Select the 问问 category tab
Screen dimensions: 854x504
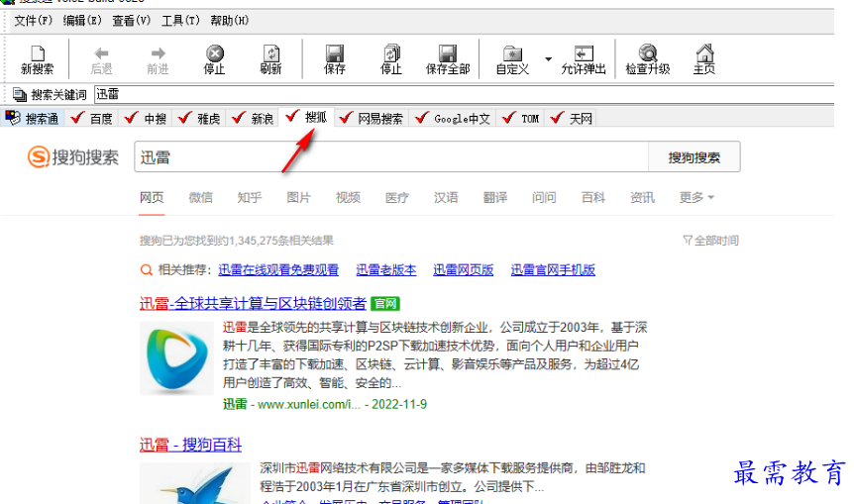[x=544, y=198]
